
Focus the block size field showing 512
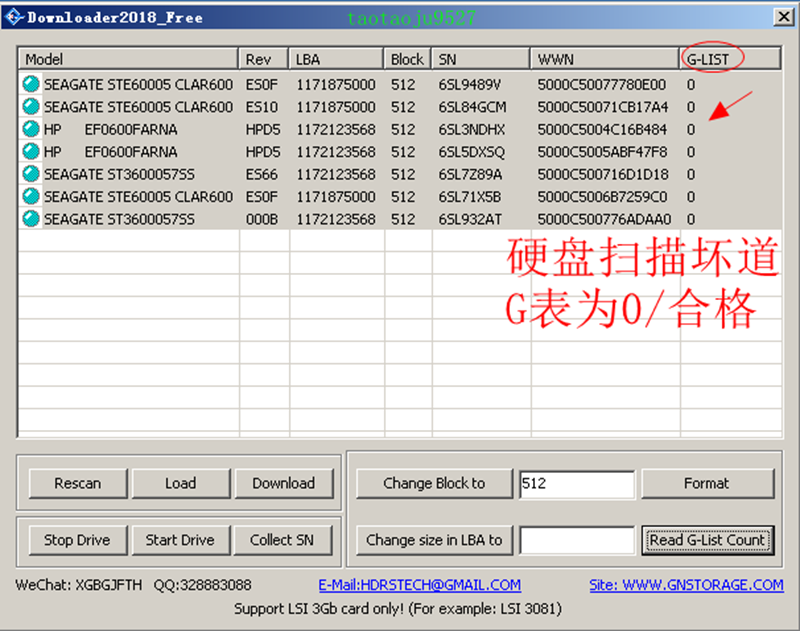(x=577, y=484)
